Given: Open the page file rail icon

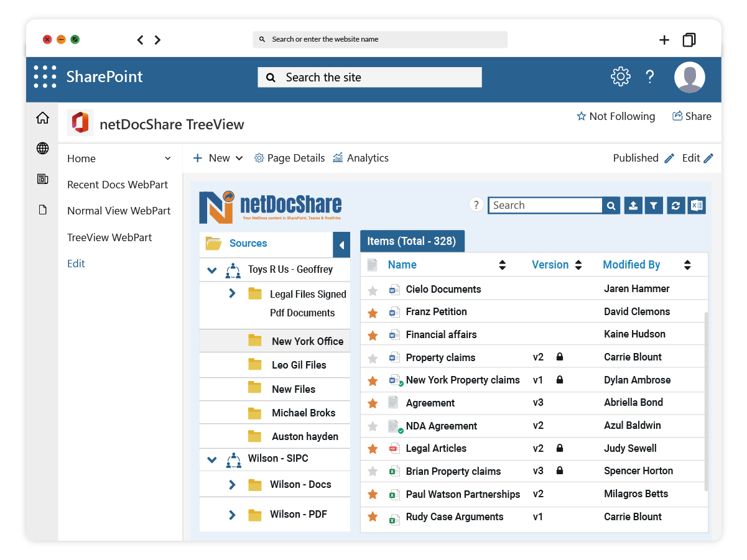Looking at the screenshot, I should coord(42,209).
